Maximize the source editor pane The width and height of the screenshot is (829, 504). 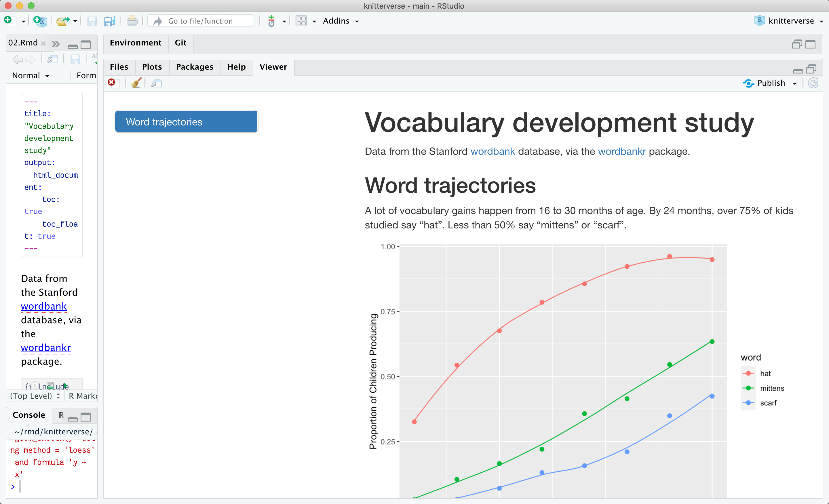pos(86,45)
